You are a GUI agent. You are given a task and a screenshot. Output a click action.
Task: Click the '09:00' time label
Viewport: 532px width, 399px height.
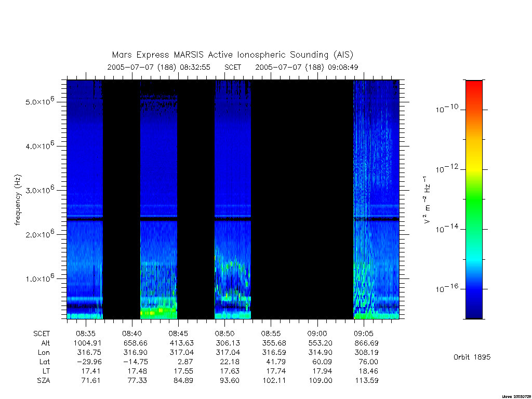tap(317, 334)
